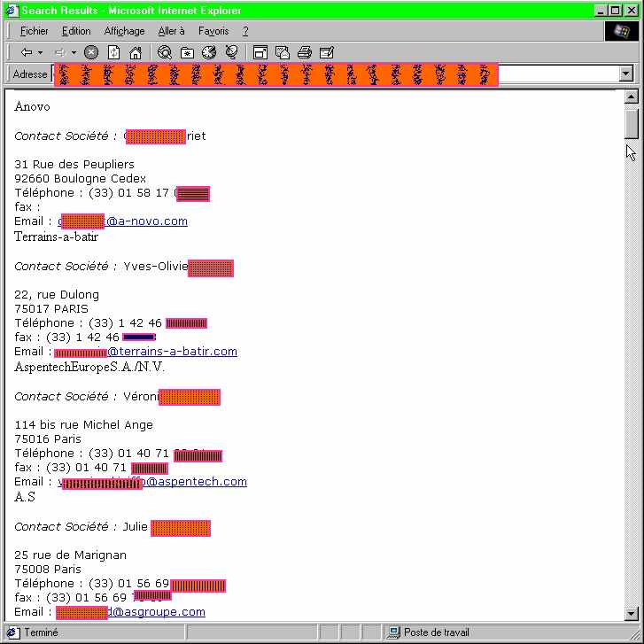Image resolution: width=644 pixels, height=644 pixels.
Task: Open the Favorites folder icon
Action: click(x=187, y=52)
